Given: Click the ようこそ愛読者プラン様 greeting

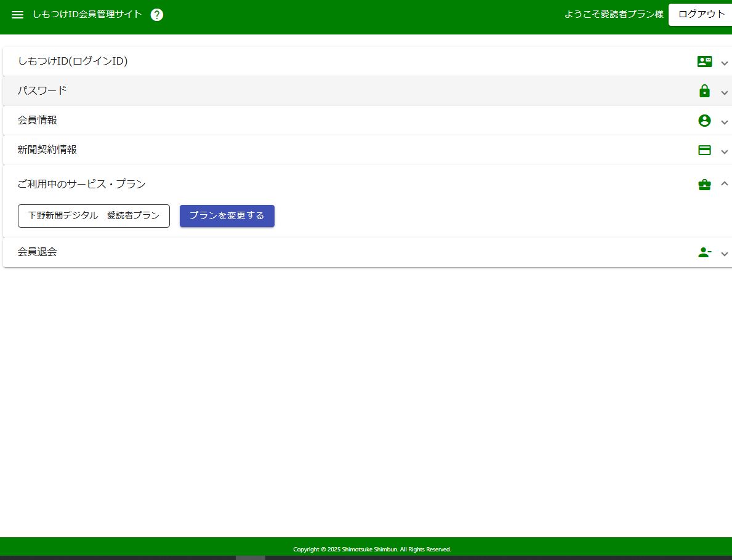Looking at the screenshot, I should pos(614,15).
